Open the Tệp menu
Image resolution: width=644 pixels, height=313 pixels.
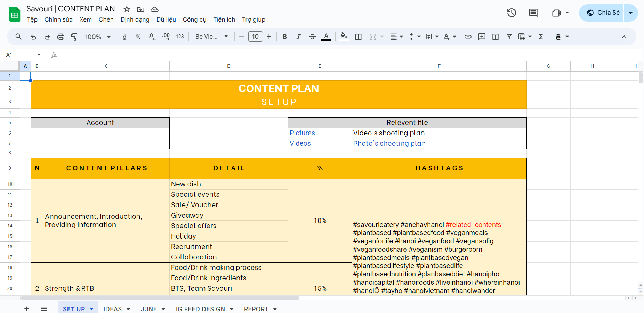[x=32, y=19]
